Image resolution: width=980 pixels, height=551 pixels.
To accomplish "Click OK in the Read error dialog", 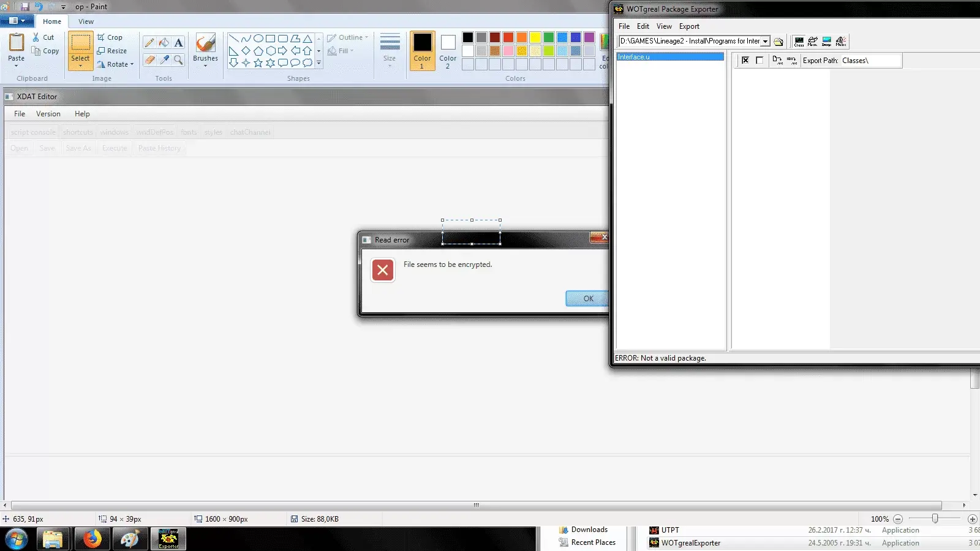I will (x=587, y=298).
